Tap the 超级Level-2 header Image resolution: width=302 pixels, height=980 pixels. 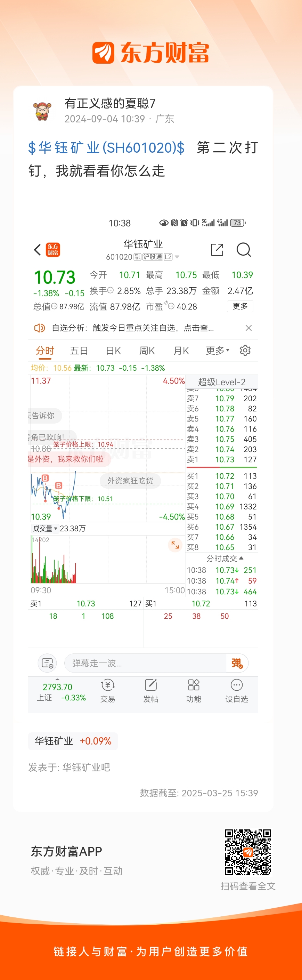coord(222,382)
